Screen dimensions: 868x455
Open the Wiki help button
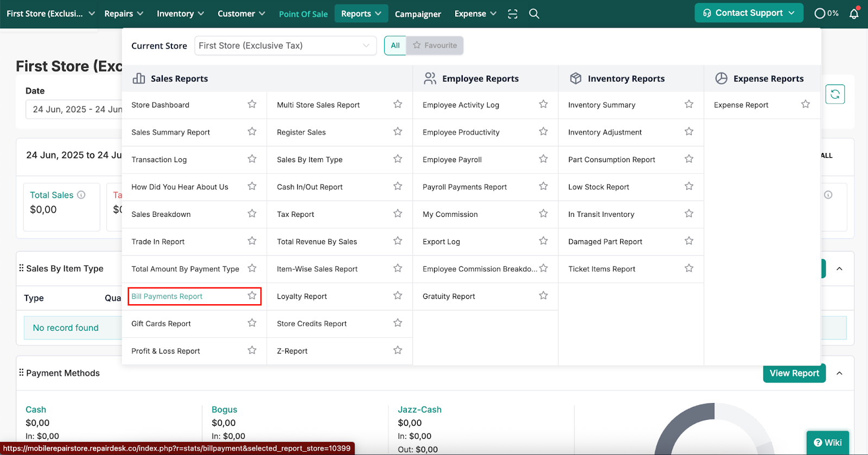click(x=828, y=443)
